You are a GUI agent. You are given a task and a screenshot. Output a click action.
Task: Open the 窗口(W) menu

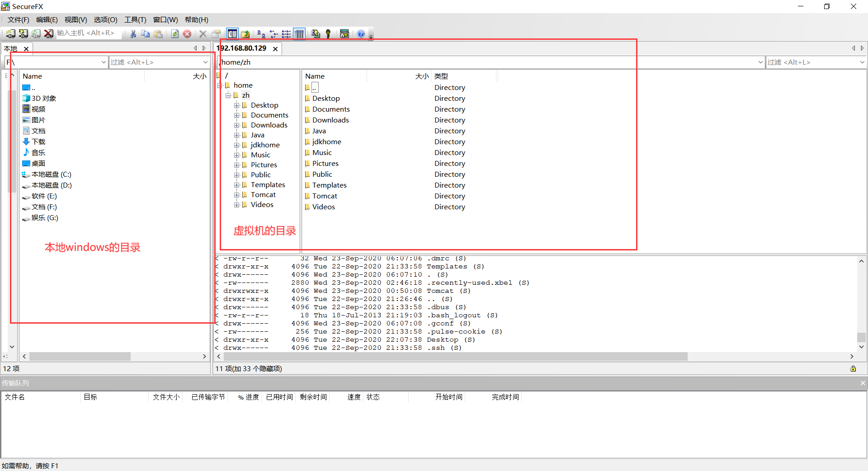click(165, 19)
